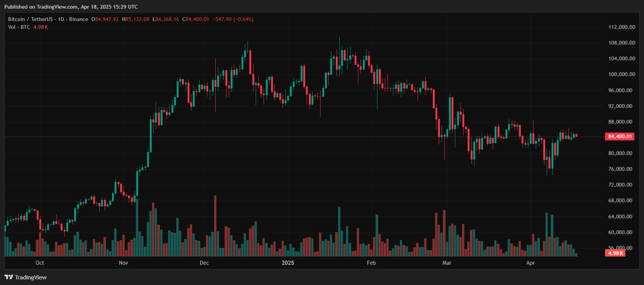Open the Published on TradingView.com link

(x=71, y=7)
